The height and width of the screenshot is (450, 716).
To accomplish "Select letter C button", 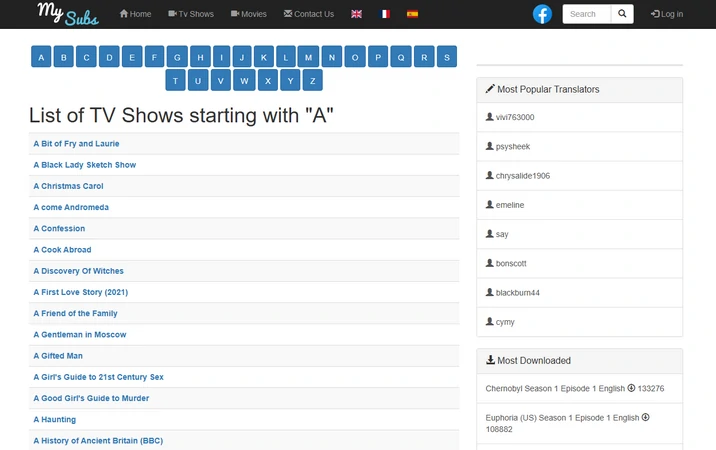I will 86,57.
